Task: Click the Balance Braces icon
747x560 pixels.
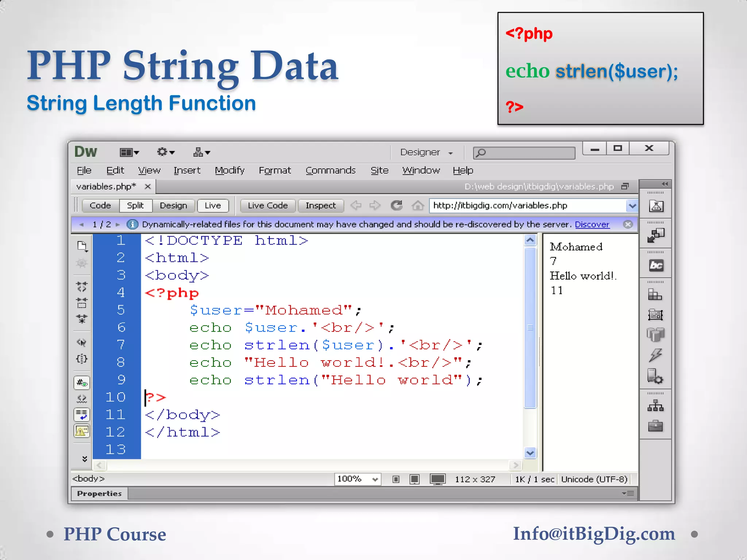Action: 82,359
